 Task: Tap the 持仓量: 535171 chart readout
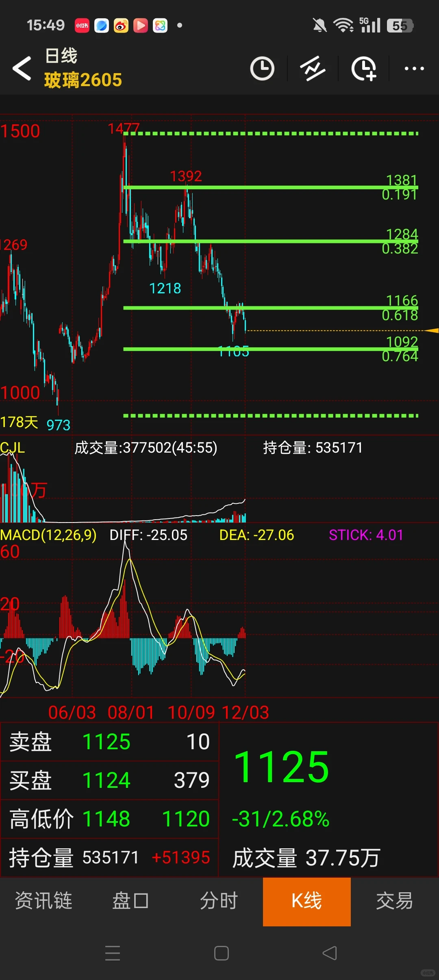point(313,447)
